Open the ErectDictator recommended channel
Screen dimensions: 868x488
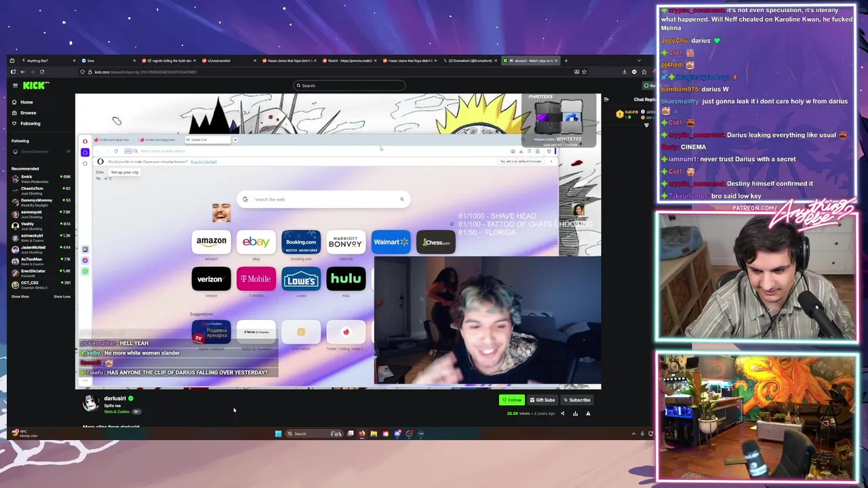click(x=41, y=272)
